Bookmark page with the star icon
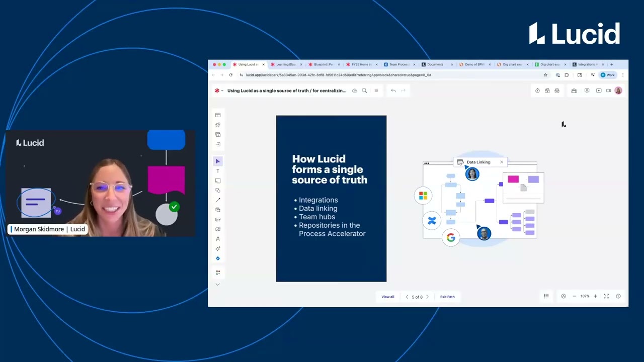The image size is (644, 362). click(545, 75)
